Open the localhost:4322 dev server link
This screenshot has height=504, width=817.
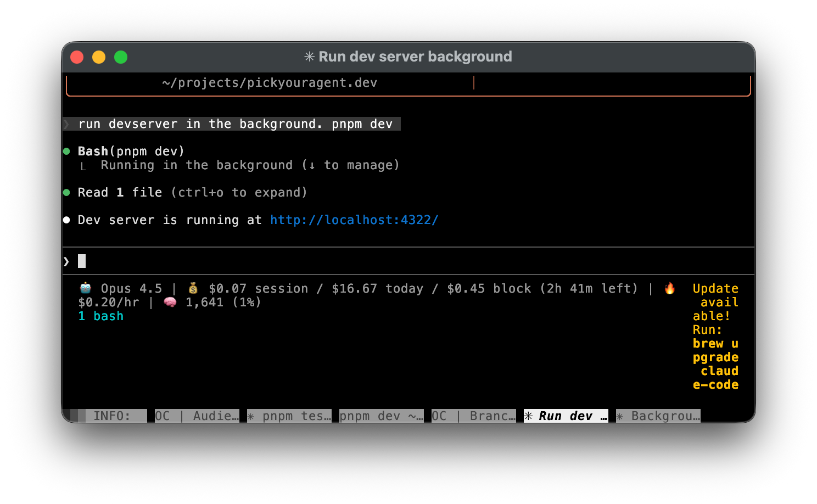click(354, 220)
